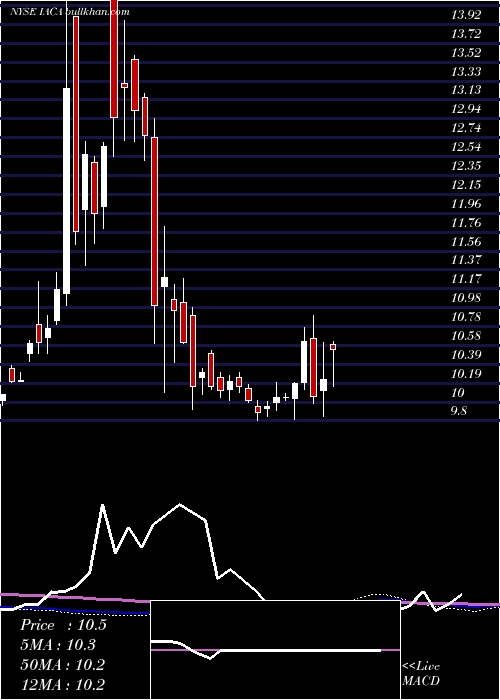This screenshot has width=500, height=700.
Task: Click the 13.13 price axis label
Action: pos(466,90)
